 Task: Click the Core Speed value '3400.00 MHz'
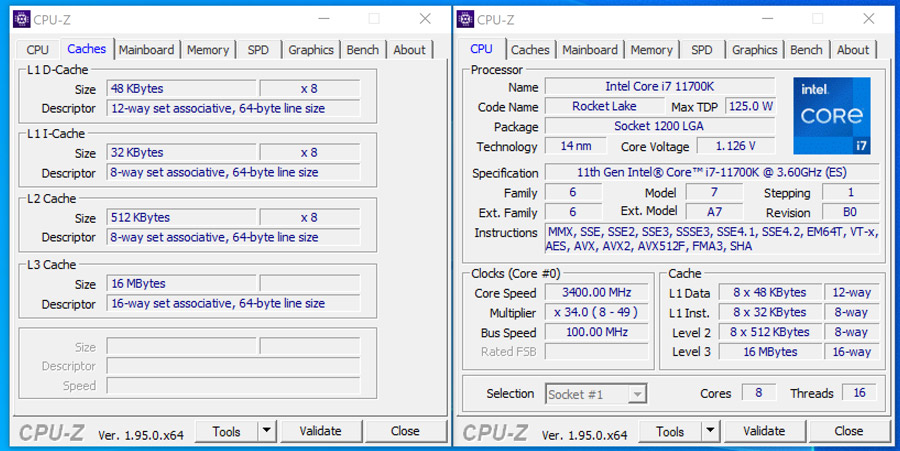596,293
